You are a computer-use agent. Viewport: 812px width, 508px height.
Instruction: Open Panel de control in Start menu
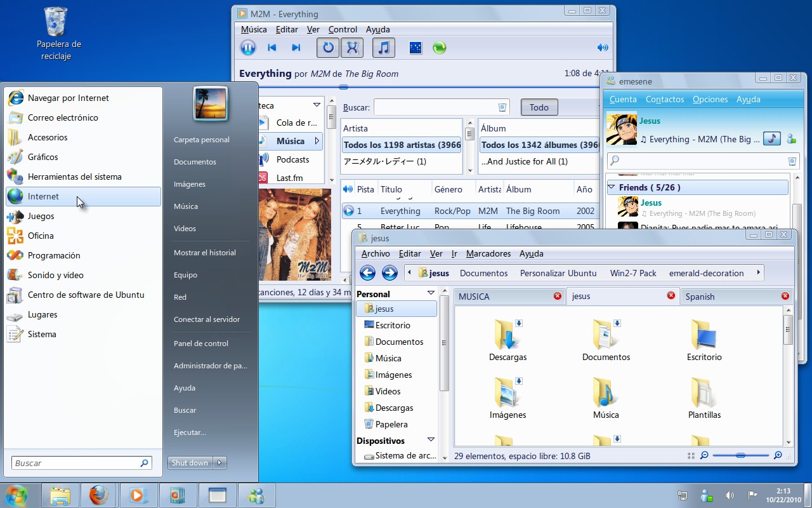(x=201, y=344)
